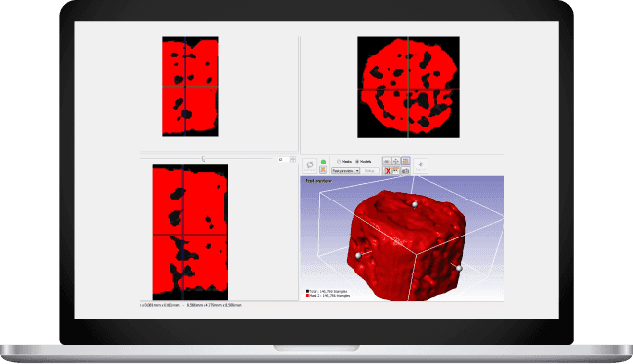The width and height of the screenshot is (633, 364).
Task: Click the four-arrow pan view icon
Action: pyautogui.click(x=396, y=161)
